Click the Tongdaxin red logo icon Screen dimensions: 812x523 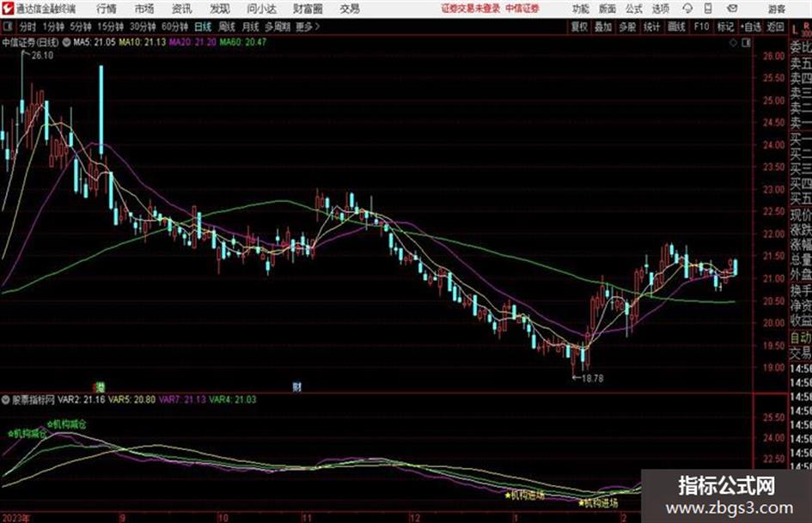pyautogui.click(x=7, y=9)
